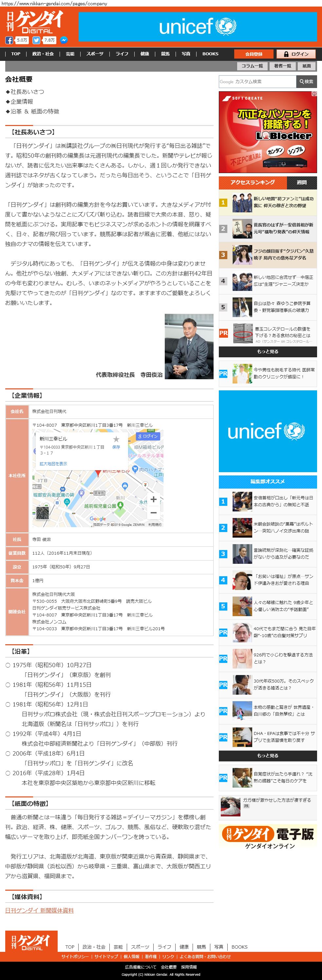
Task: Open 米朝会談破談の黒幕 article link
Action: [x=284, y=528]
